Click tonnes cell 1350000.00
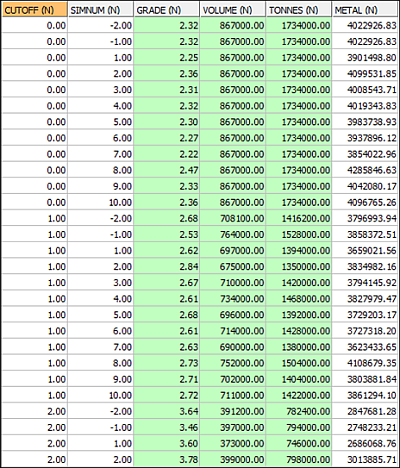Viewport: 400px width, 468px height. tap(299, 267)
